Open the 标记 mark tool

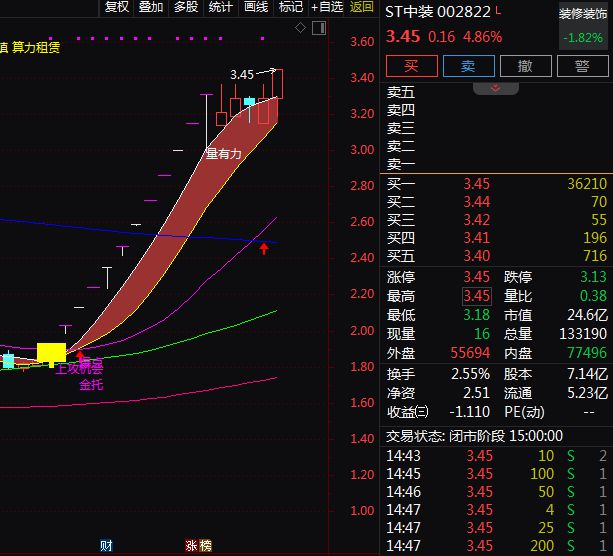coord(290,7)
